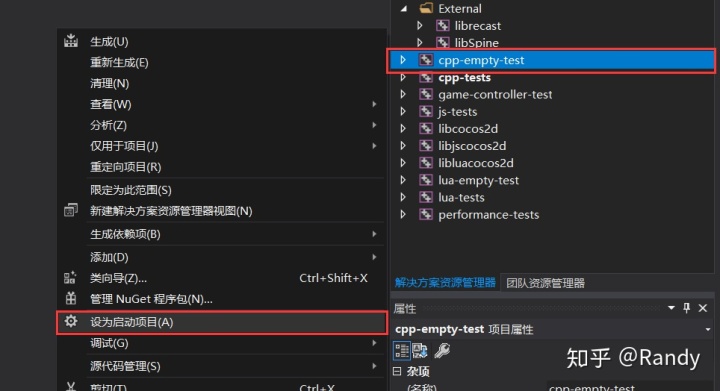Collapse the 杂项 property category
Viewport: 720px width, 391px height.
pyautogui.click(x=397, y=371)
